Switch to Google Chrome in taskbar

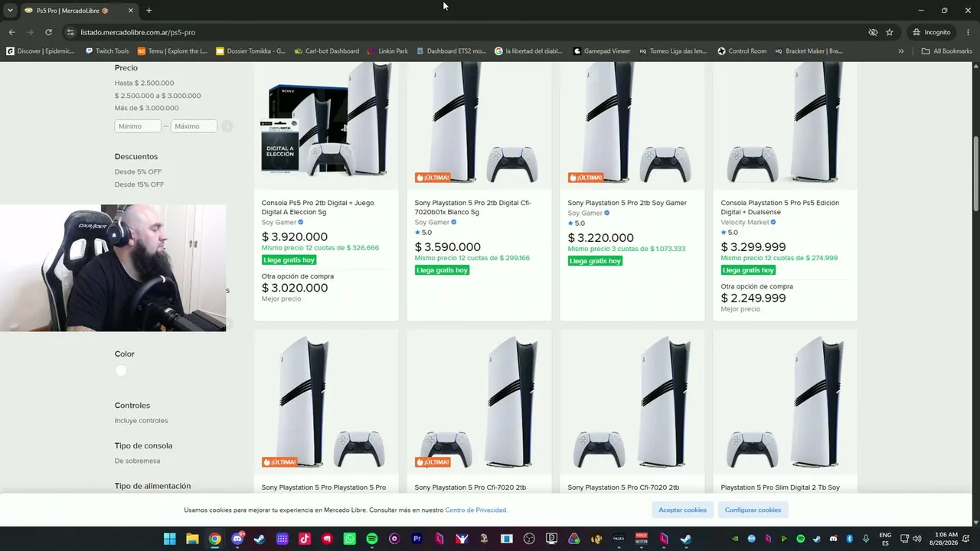tap(215, 539)
